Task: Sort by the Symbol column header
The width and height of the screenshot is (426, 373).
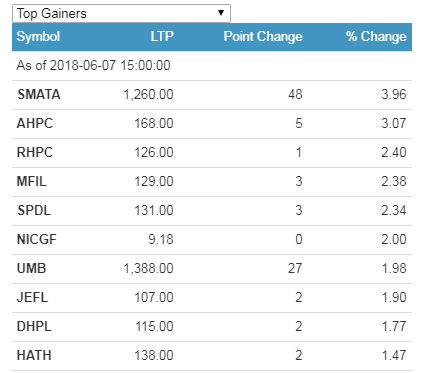Action: pos(38,36)
